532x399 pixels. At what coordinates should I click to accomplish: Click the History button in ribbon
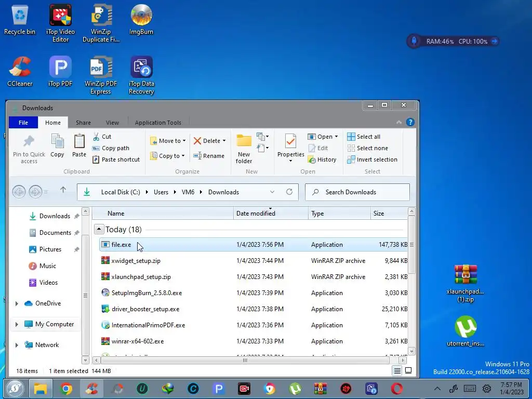[322, 159]
